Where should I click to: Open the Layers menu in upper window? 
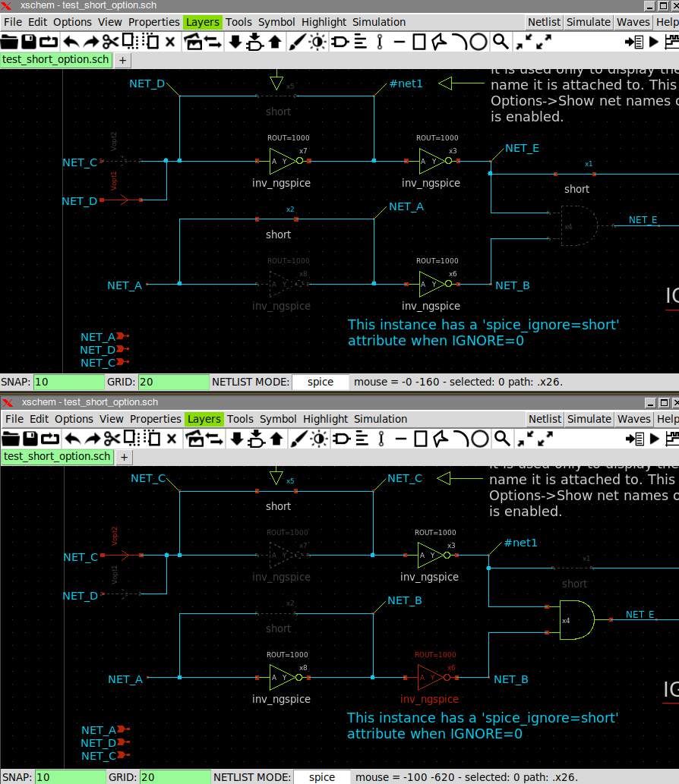(202, 22)
